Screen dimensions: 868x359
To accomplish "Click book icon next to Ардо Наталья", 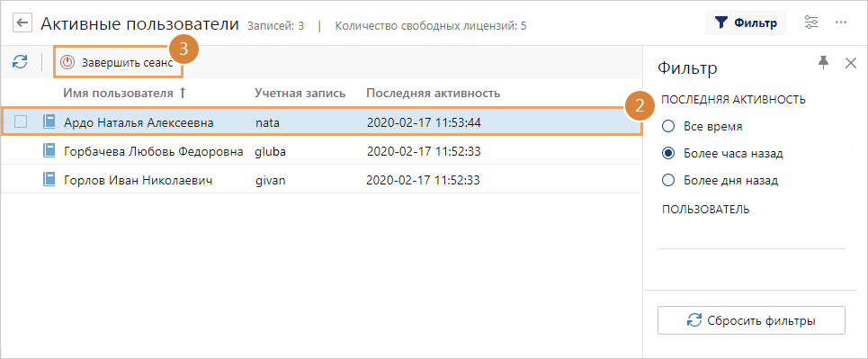I will (49, 121).
